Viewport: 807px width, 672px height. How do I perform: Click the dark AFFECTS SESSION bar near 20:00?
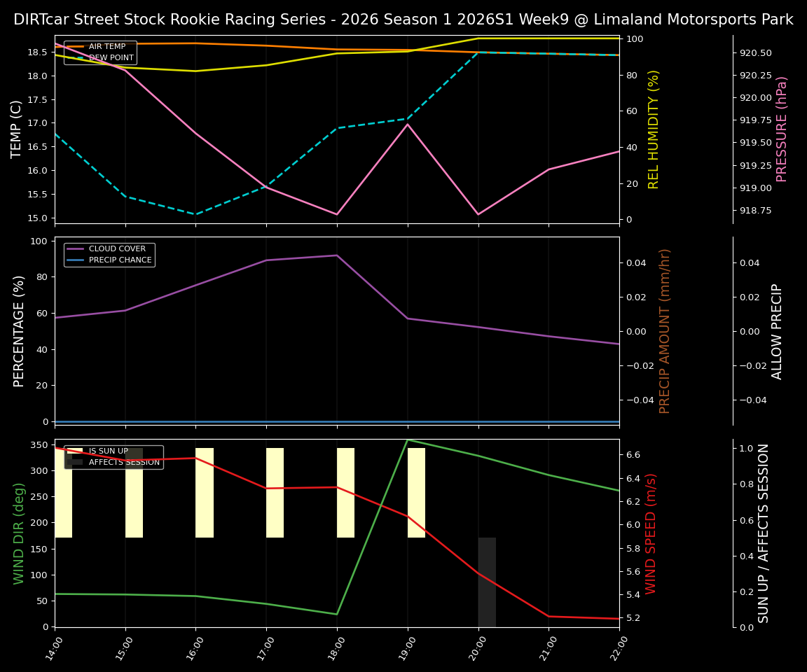tap(487, 581)
